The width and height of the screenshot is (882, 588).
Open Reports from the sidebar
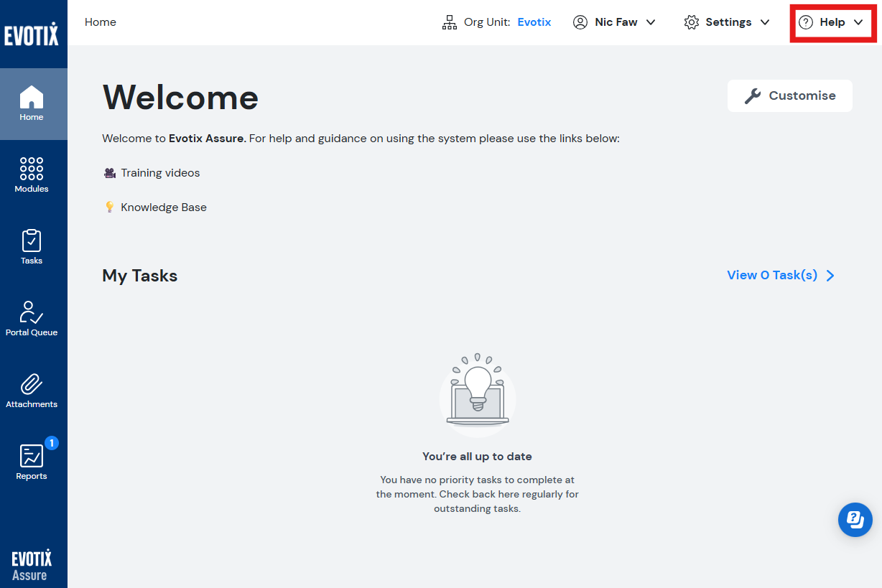pos(32,463)
